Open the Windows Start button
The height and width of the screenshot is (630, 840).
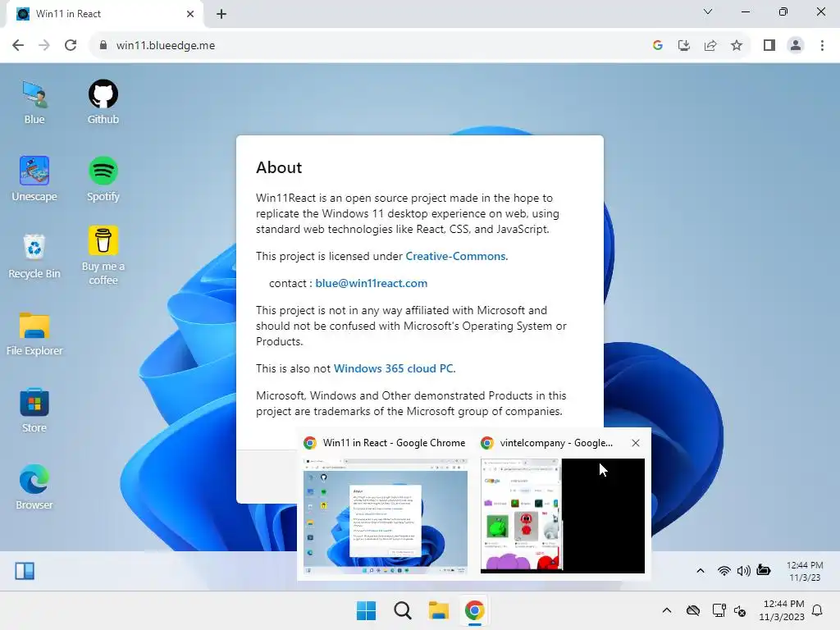[x=367, y=610]
